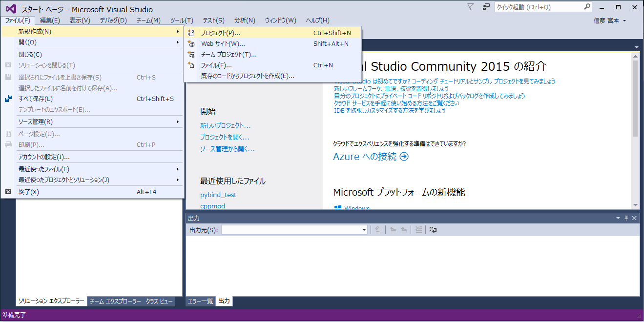The width and height of the screenshot is (644, 322).
Task: Click the 新しいプロジェクト... link
Action: coord(225,126)
